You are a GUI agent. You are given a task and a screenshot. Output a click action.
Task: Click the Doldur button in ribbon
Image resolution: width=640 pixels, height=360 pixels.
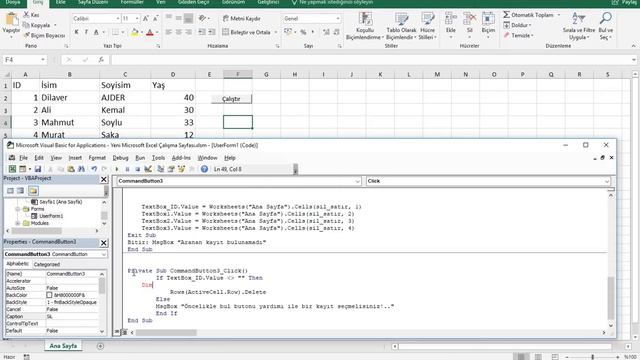[516, 25]
